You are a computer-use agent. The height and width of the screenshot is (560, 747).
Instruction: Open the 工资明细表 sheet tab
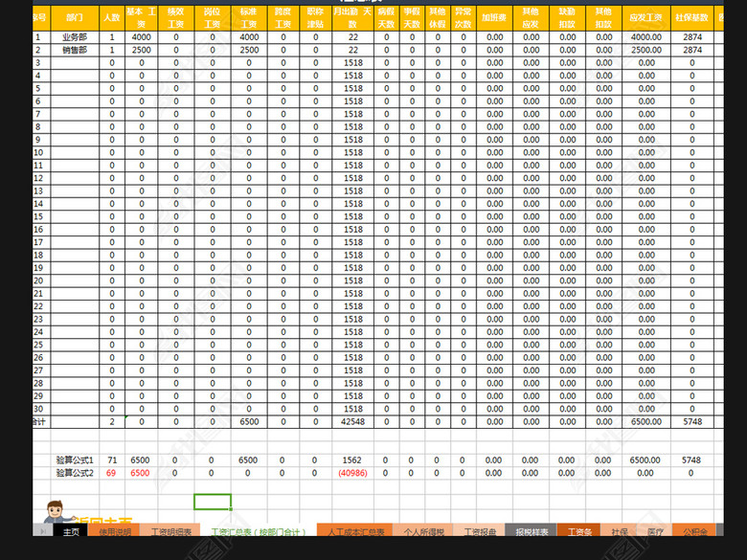[170, 531]
